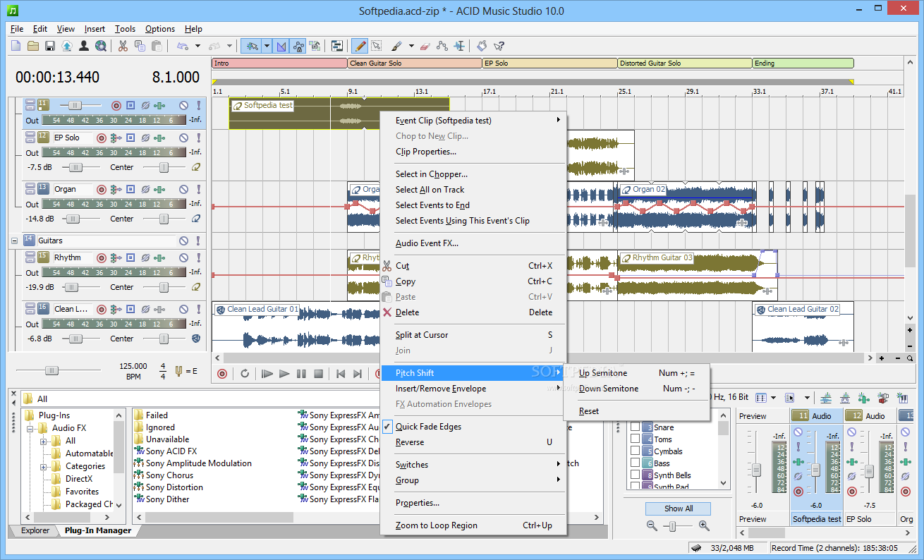This screenshot has height=560, width=924.
Task: Click the Distorted Guitar Solo section
Action: [685, 63]
